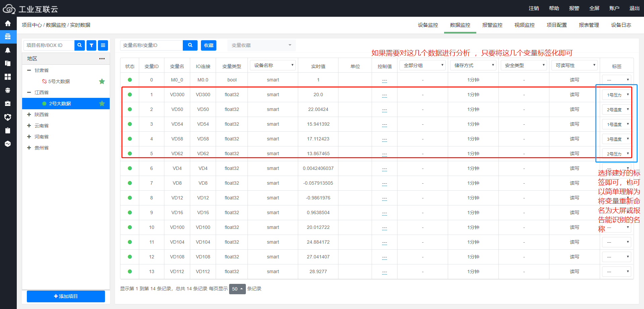The width and height of the screenshot is (644, 309).
Task: Switch to the 设备日志 tab
Action: 621,25
